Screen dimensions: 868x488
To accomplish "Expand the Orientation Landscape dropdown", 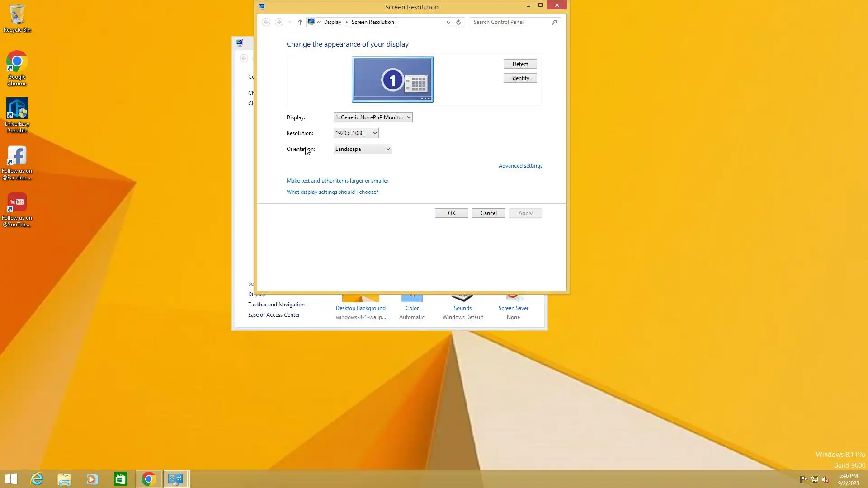I will [x=363, y=149].
